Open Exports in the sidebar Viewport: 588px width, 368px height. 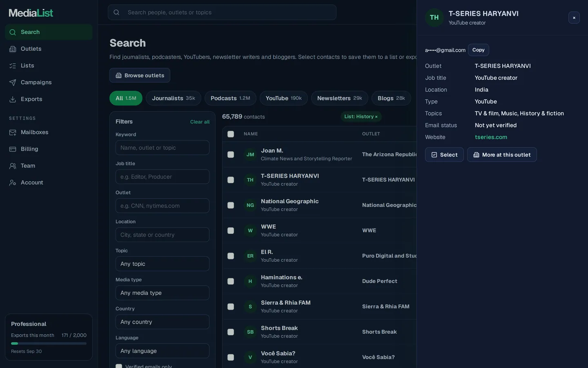tap(49, 99)
